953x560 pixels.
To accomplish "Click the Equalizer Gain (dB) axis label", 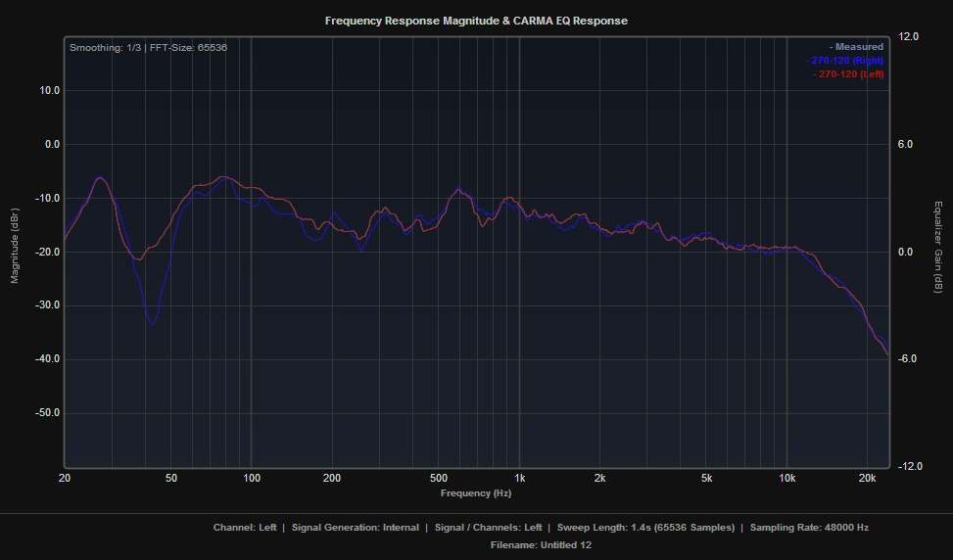I will [937, 246].
